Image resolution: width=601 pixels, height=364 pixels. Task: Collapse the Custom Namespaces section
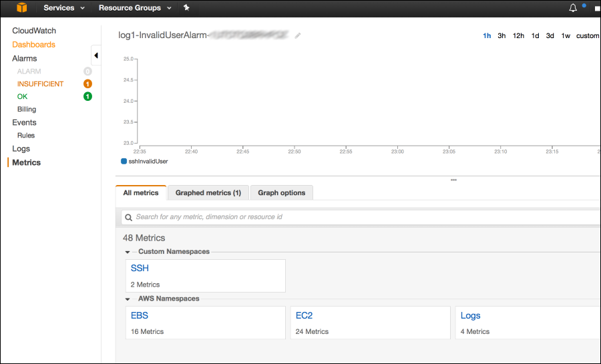point(128,252)
